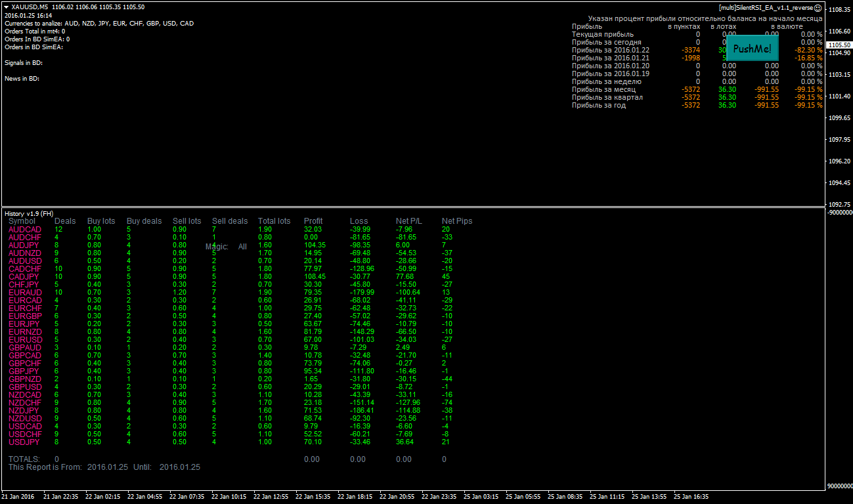Click the 2016.01.25 16:14 timestamp text

(x=28, y=15)
